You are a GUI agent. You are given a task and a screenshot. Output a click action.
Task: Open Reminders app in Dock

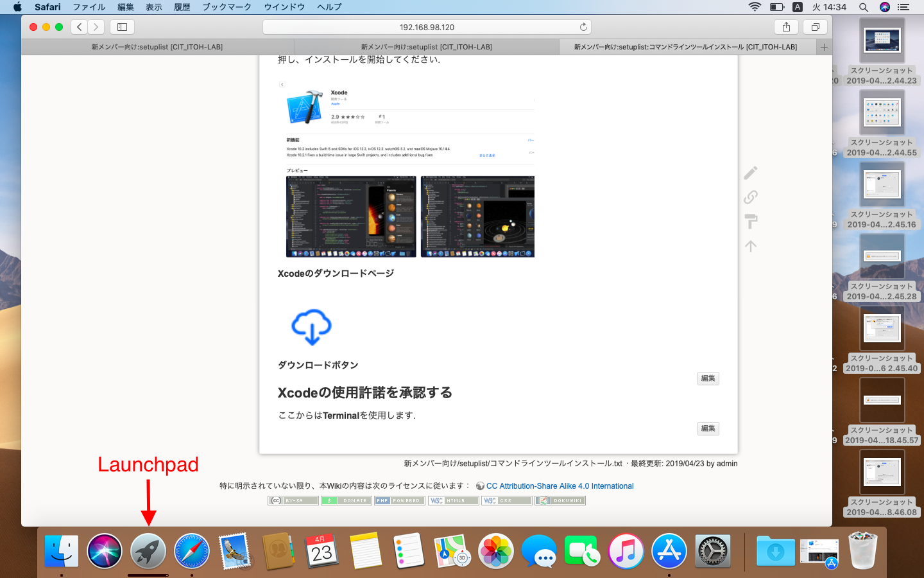409,551
